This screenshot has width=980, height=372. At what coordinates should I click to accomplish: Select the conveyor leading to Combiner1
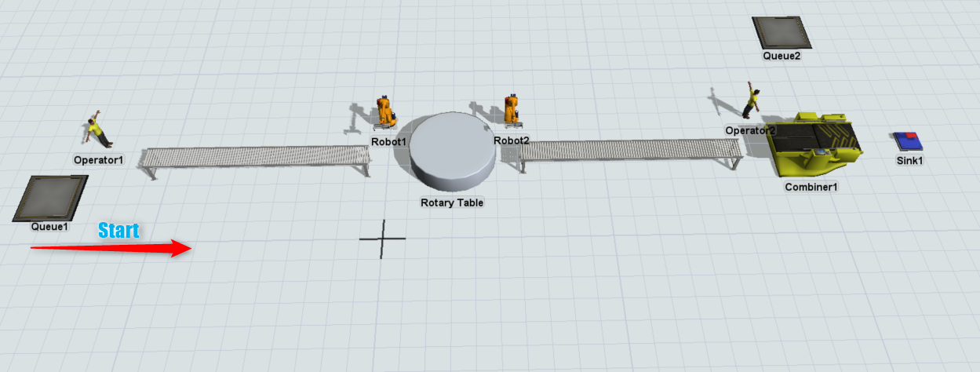tap(632, 152)
